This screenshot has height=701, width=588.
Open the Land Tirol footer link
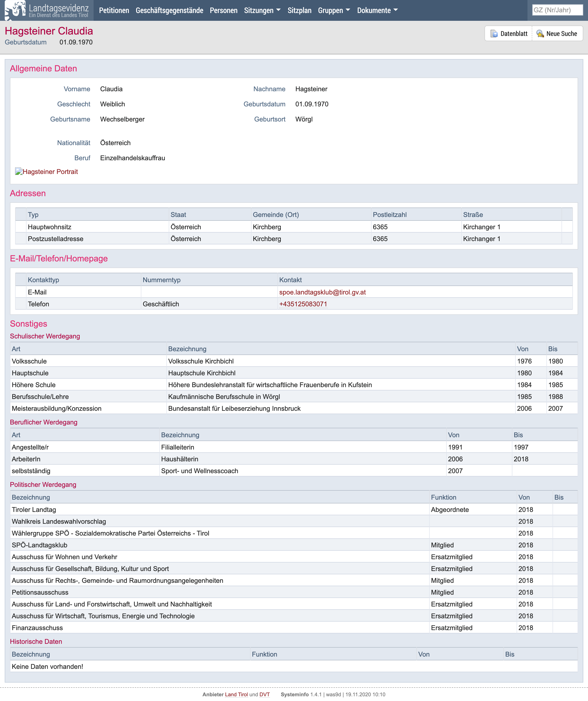tap(236, 694)
